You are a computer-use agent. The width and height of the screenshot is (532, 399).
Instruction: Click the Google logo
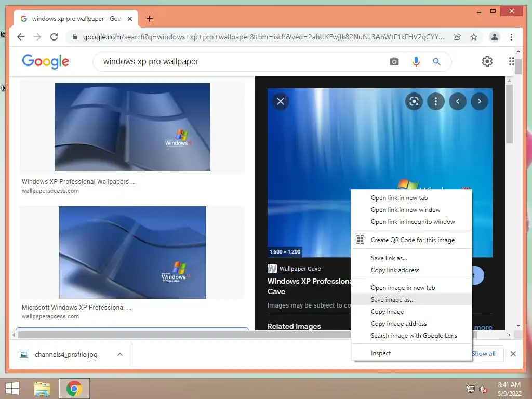click(46, 61)
